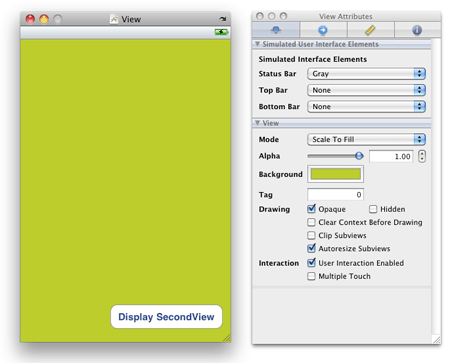Click the document icon in View title bar
This screenshot has width=450, height=363.
pyautogui.click(x=114, y=19)
